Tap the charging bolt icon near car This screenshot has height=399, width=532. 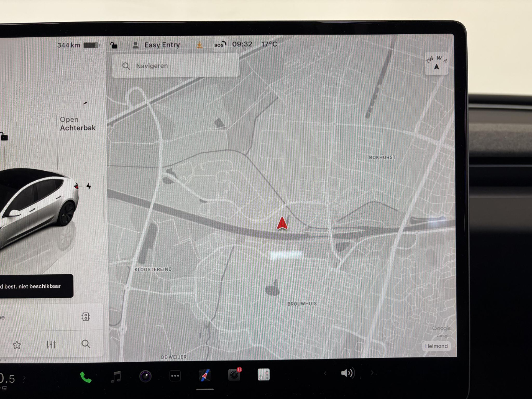tap(89, 186)
